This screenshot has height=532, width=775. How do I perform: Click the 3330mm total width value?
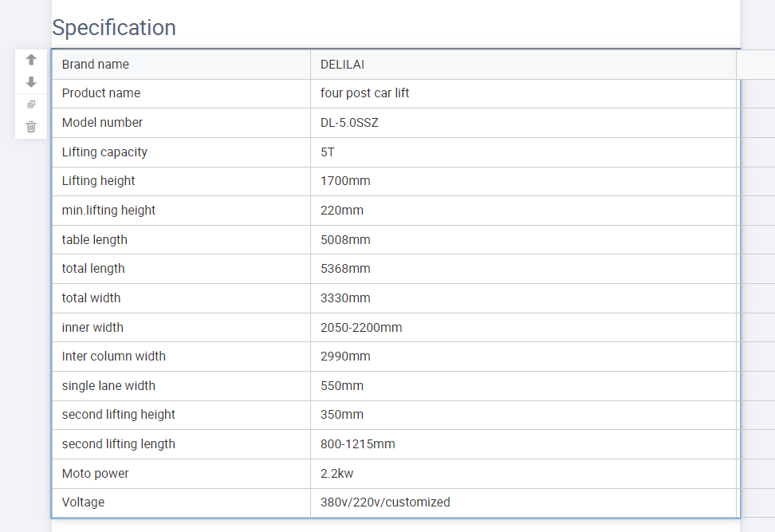[345, 298]
